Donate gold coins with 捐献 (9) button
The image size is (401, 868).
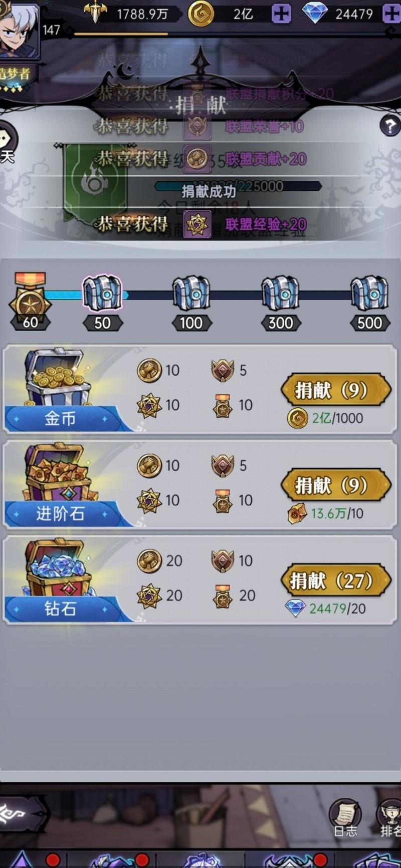[336, 390]
